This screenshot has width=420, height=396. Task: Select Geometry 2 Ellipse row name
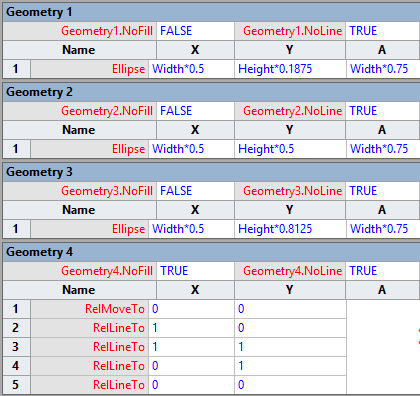[x=90, y=149]
